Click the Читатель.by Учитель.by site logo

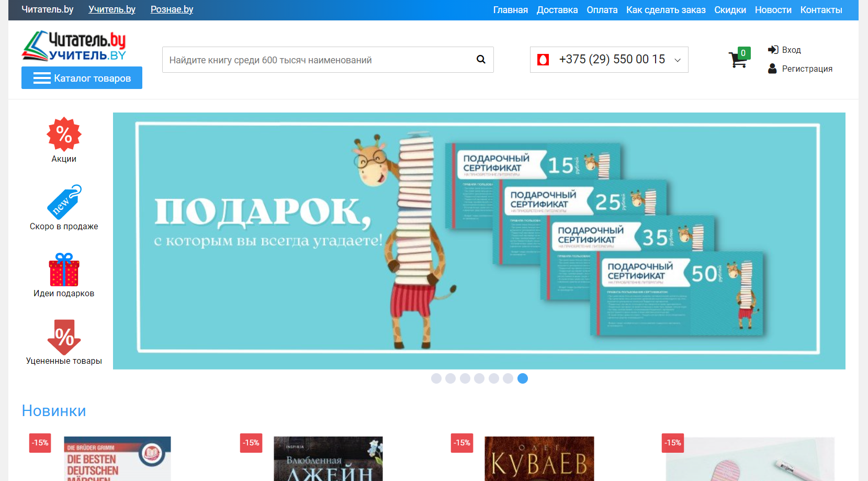coord(74,46)
